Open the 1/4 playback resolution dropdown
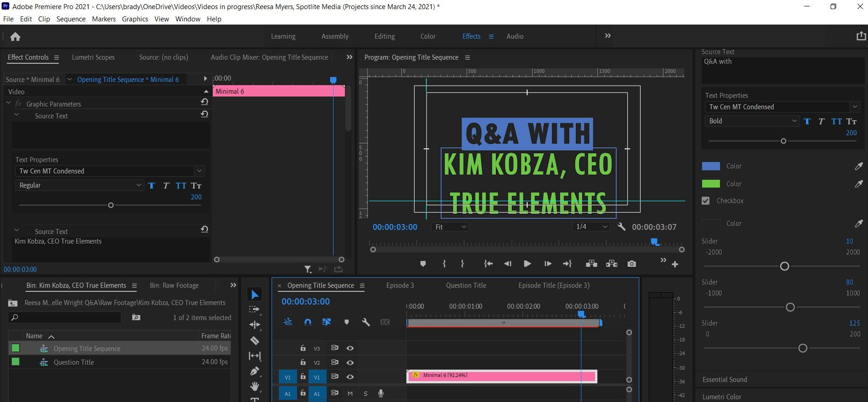The height and width of the screenshot is (402, 868). [x=591, y=227]
